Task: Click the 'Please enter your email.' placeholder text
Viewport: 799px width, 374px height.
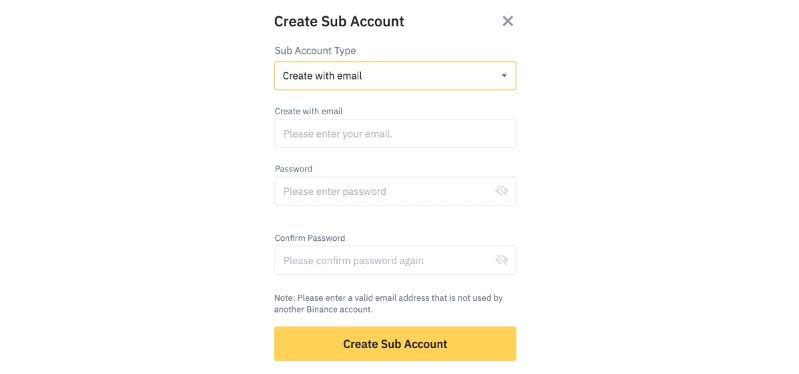Action: (x=338, y=134)
